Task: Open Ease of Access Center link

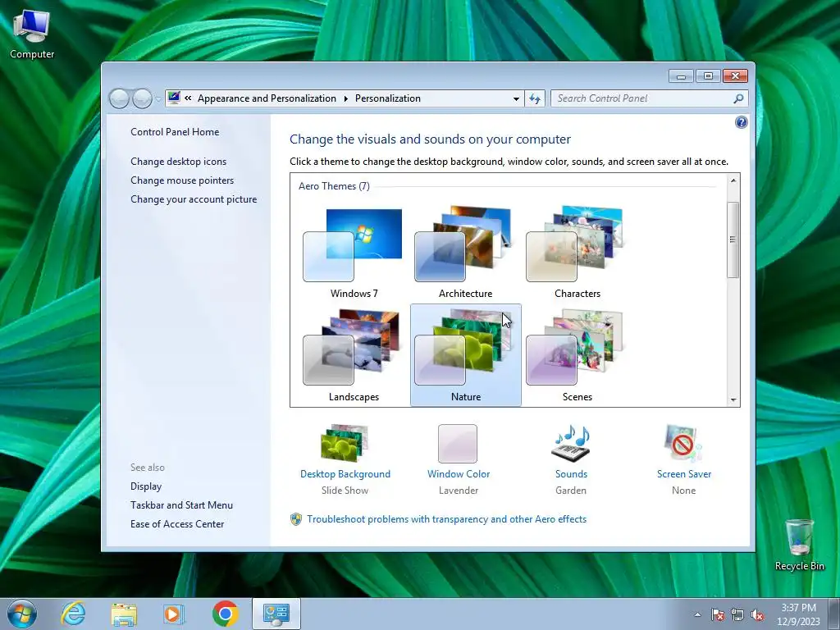Action: pyautogui.click(x=177, y=524)
